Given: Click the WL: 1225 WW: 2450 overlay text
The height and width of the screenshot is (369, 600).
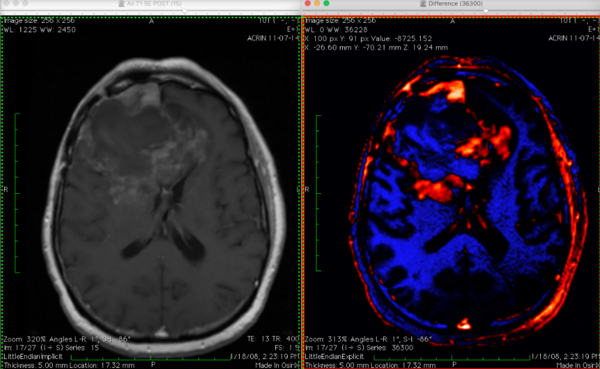Looking at the screenshot, I should coord(39,30).
